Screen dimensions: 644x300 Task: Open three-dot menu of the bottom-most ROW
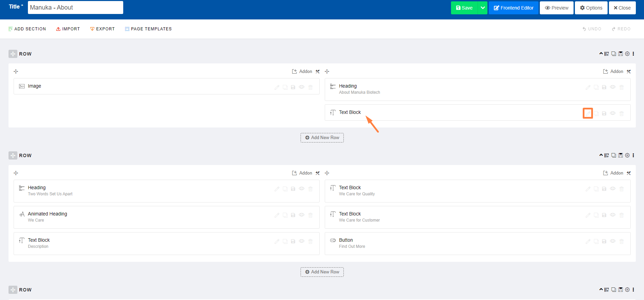pos(633,290)
